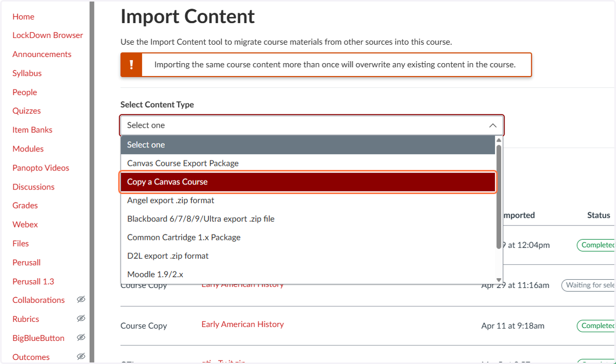Choose 'Select one' option in list
The width and height of the screenshot is (616, 364).
[x=307, y=145]
